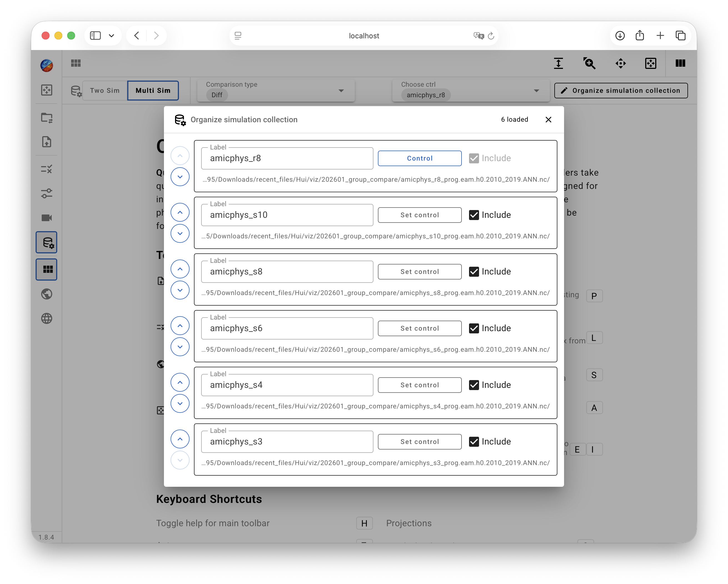Activate the zoom magnifier toolbar icon

pos(589,63)
